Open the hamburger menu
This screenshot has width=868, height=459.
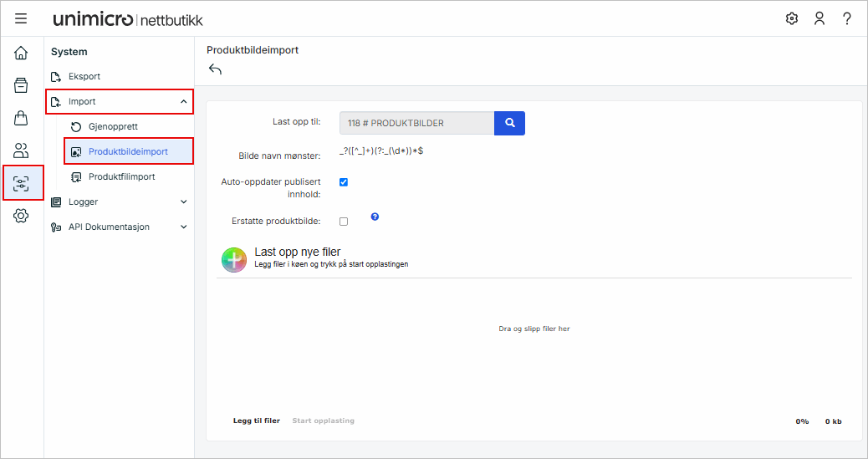[x=20, y=19]
